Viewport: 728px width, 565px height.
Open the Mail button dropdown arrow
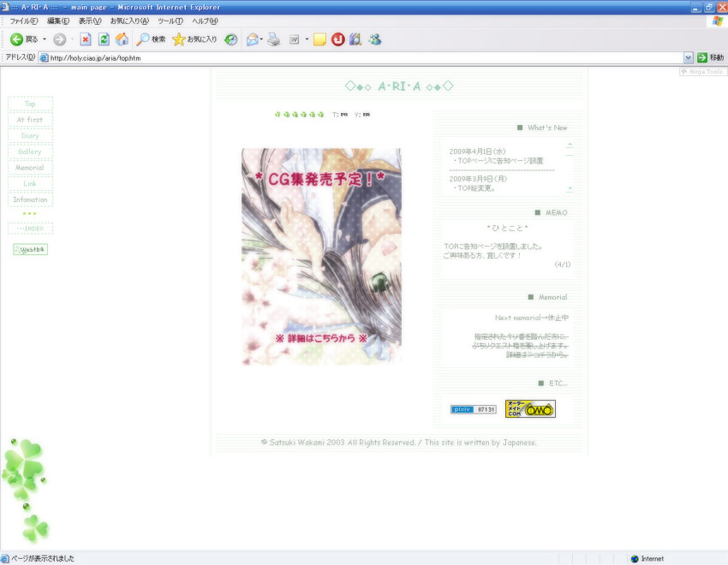[x=261, y=39]
